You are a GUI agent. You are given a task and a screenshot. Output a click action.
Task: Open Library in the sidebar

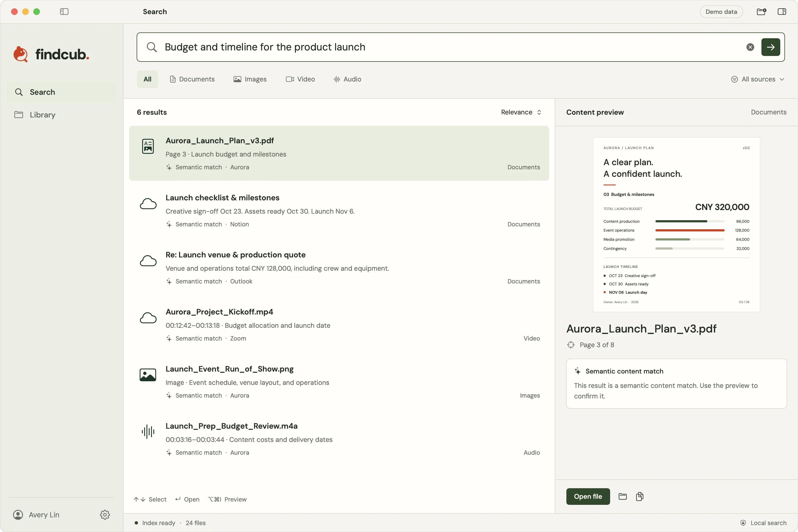coord(62,115)
